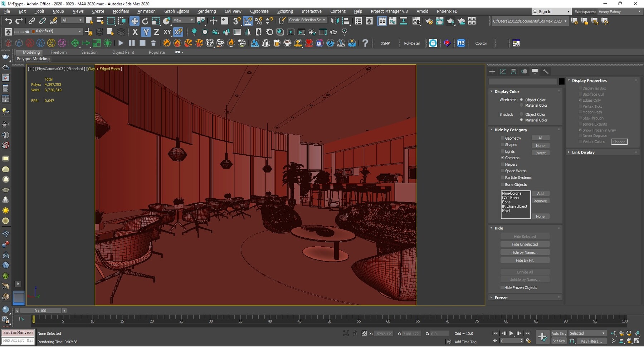Check the Lights category checkbox
This screenshot has width=644, height=349.
(503, 151)
